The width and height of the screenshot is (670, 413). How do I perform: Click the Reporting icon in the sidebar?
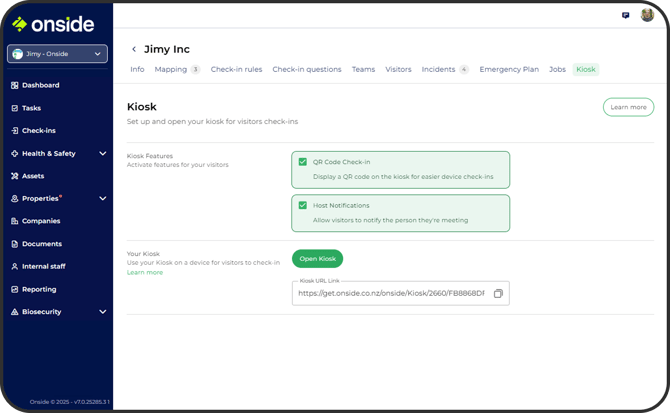pyautogui.click(x=15, y=289)
